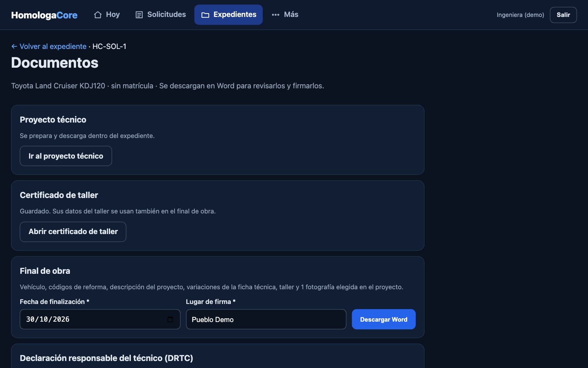
Task: Open the calendar picker in Fecha de finalización
Action: click(x=170, y=319)
